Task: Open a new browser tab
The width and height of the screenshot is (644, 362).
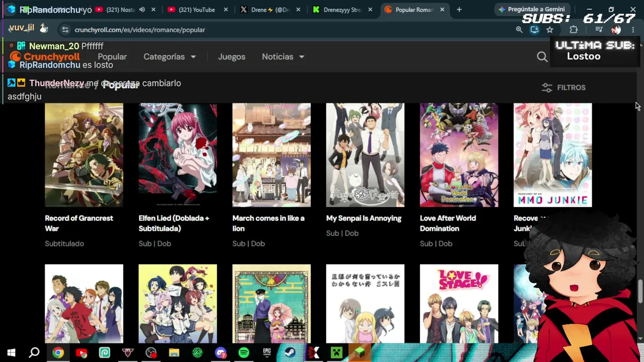Action: pyautogui.click(x=459, y=10)
